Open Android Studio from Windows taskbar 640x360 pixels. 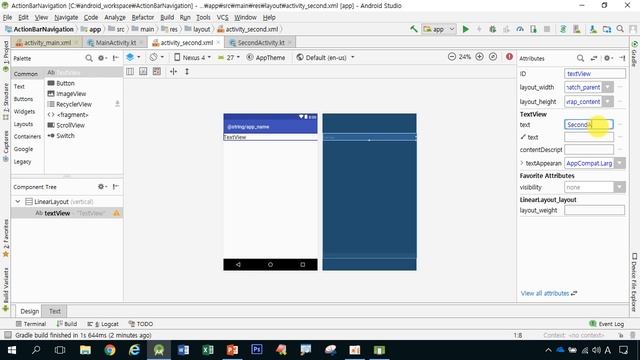coord(159,350)
